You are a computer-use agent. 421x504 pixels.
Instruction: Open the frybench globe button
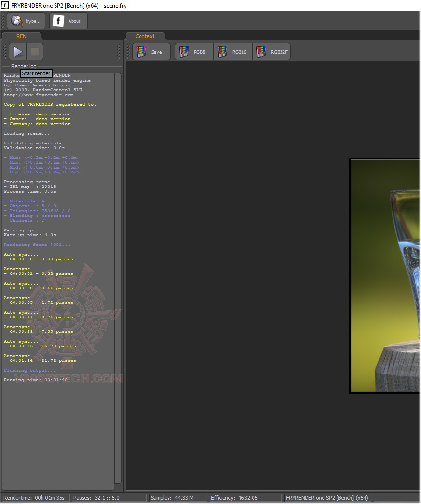point(27,21)
